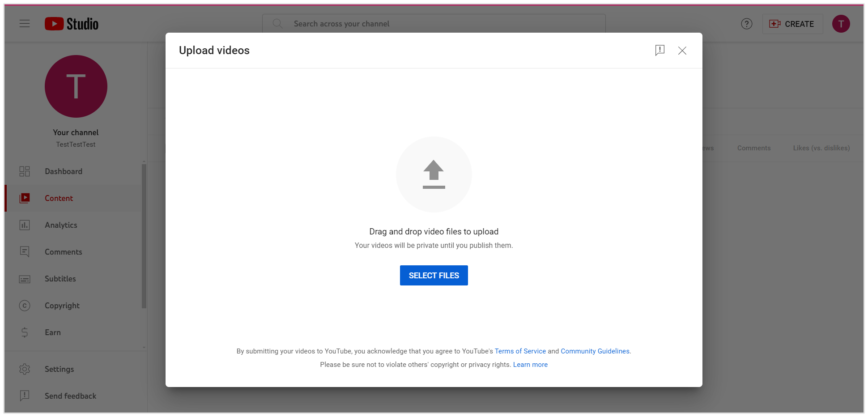Open the CREATE dropdown button
Viewport: 868px width, 417px height.
792,24
